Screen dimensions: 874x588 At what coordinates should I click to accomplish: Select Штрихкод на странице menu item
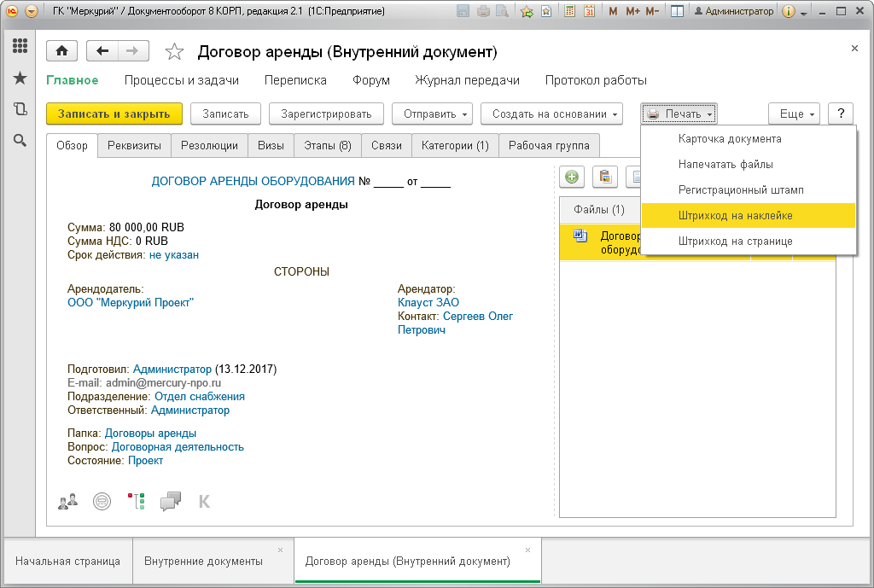749,242
